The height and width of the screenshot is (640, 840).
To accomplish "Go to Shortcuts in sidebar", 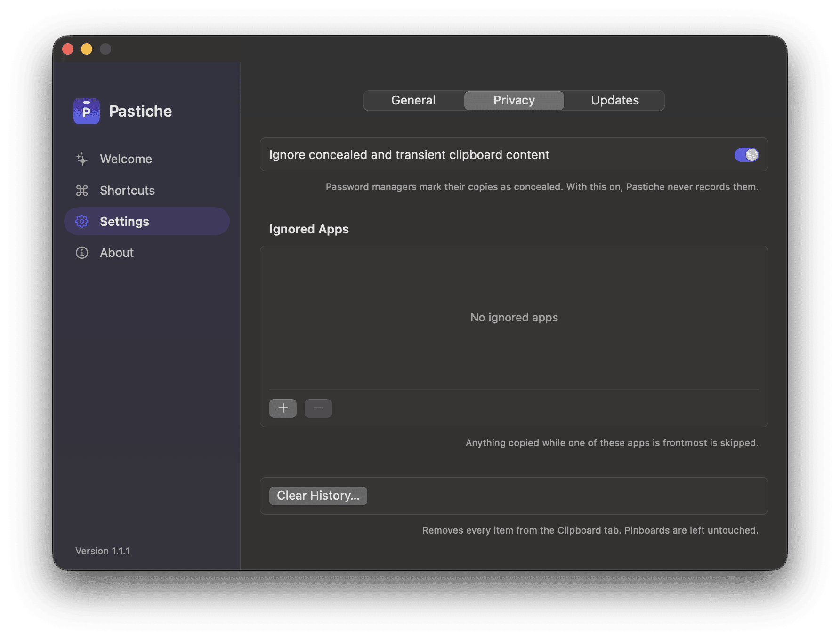I will [147, 191].
